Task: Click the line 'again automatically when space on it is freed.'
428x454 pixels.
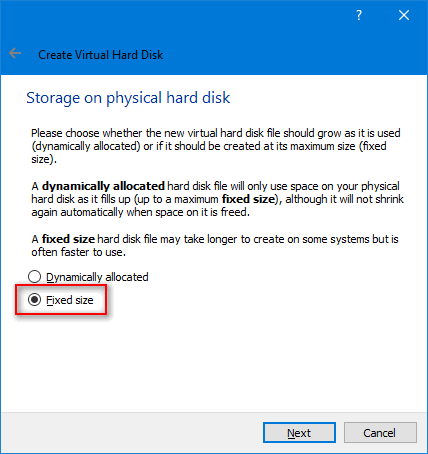Action: pos(140,212)
